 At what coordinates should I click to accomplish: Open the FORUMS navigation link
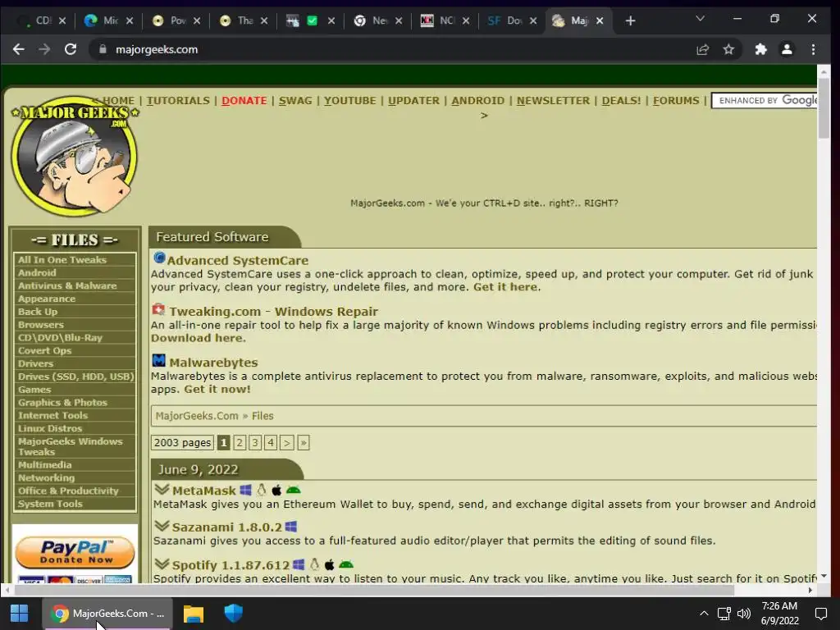pos(676,100)
